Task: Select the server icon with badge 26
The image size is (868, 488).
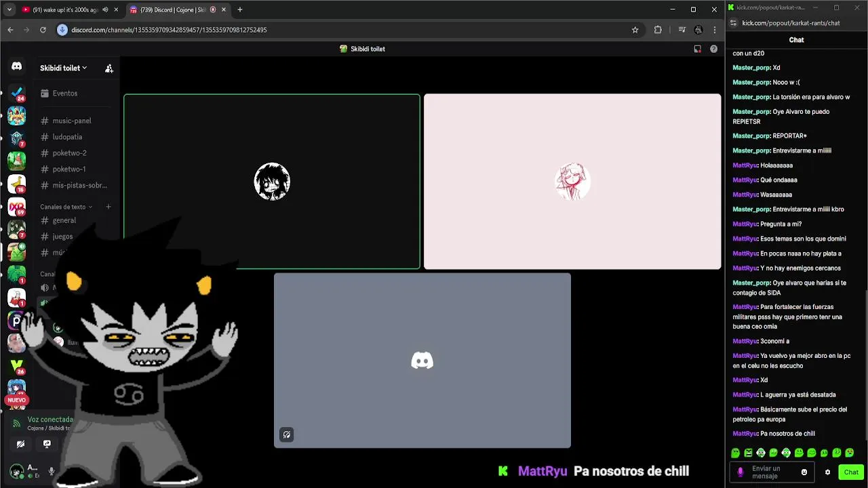Action: tap(16, 366)
